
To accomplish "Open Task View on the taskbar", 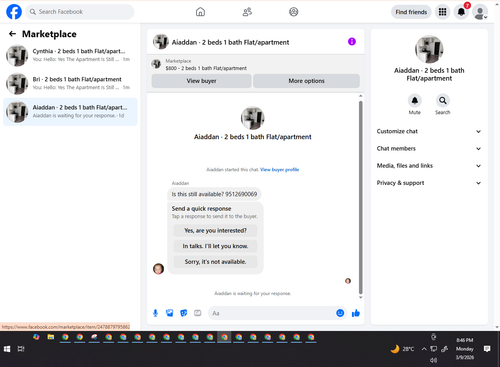I will pos(21,349).
